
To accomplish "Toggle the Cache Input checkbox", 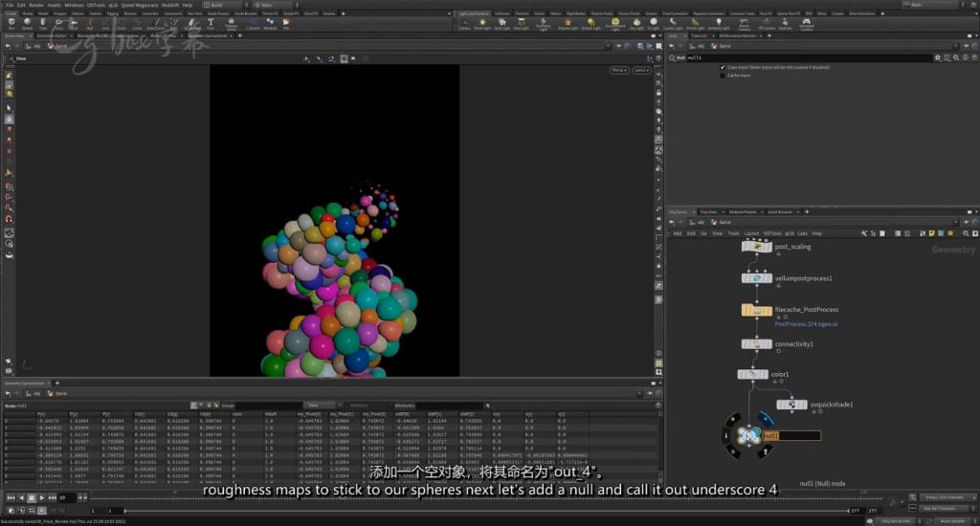I will [x=723, y=76].
